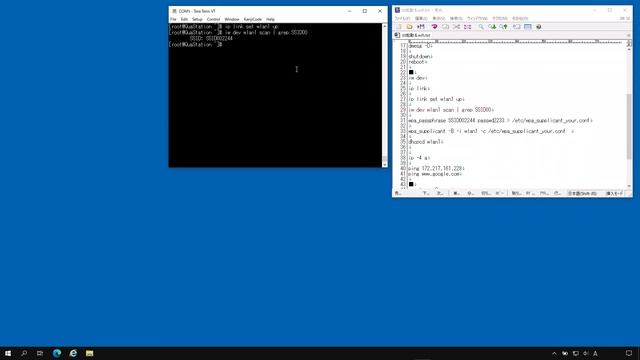Viewport: 640px width, 360px height.
Task: Open the Edit menu in Tera Term
Action: [184, 19]
